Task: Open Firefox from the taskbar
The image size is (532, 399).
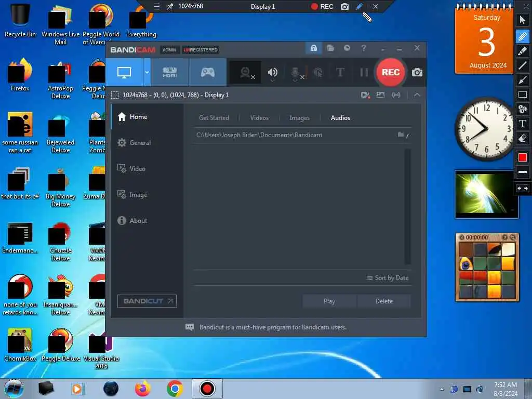Action: [143, 389]
